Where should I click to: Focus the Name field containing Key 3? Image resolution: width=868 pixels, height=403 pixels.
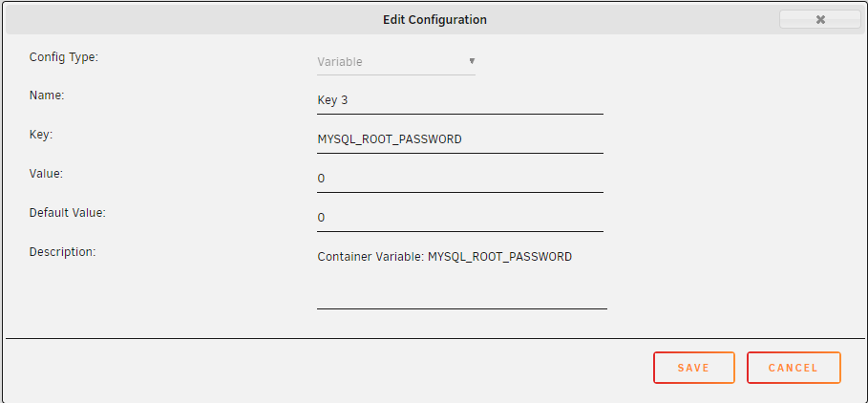[459, 100]
